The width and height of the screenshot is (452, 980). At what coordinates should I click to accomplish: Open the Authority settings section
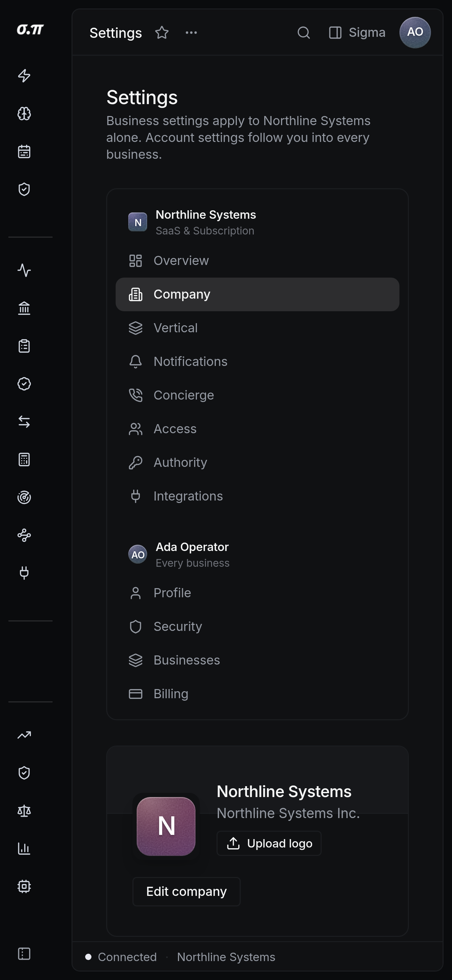point(257,463)
